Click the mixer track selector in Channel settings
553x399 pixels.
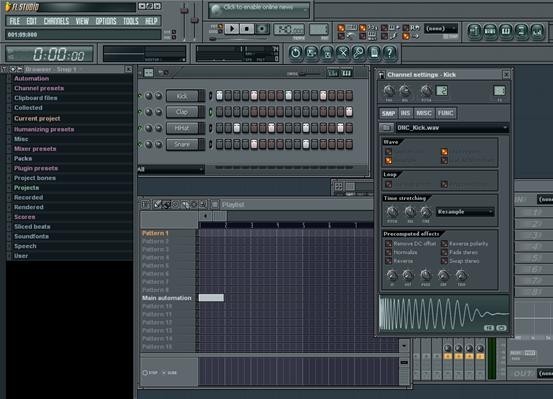point(499,91)
